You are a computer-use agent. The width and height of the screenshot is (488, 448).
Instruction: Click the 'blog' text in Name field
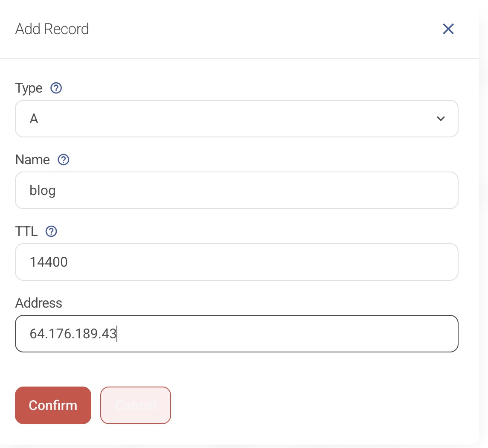tap(43, 190)
